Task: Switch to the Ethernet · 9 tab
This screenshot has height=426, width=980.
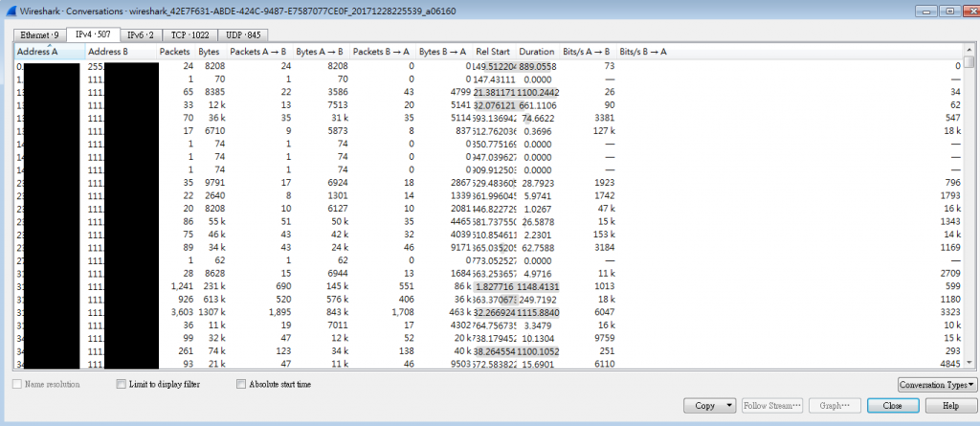Action: tap(39, 35)
